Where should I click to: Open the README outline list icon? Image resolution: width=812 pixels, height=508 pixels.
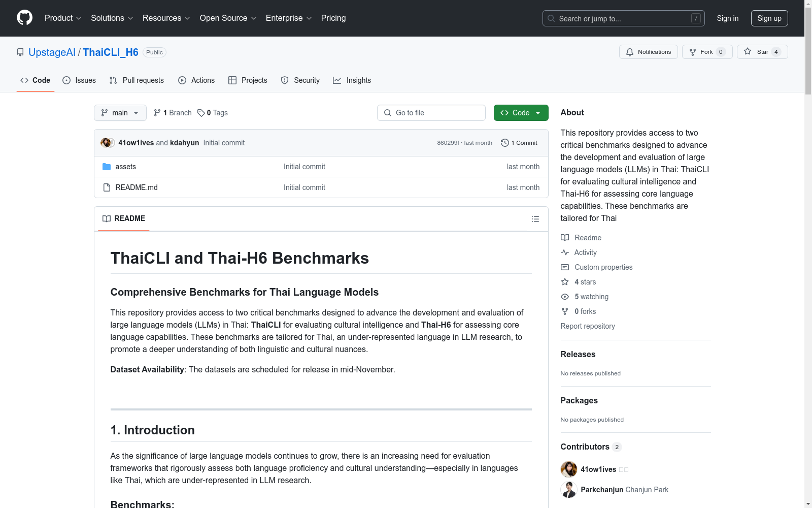click(x=535, y=219)
